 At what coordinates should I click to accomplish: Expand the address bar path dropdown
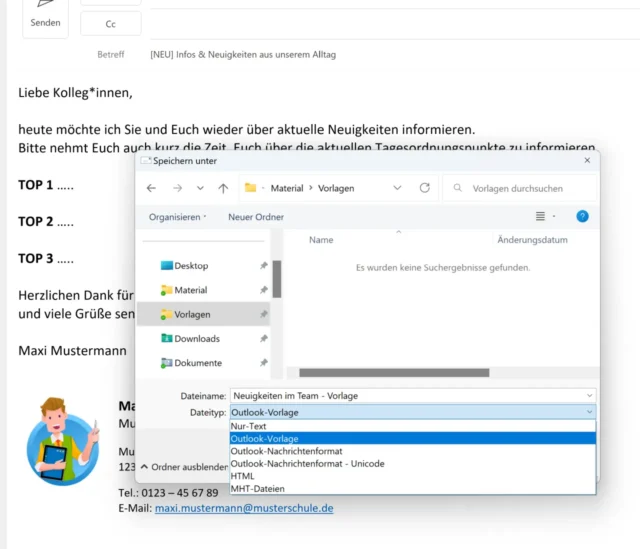click(397, 188)
